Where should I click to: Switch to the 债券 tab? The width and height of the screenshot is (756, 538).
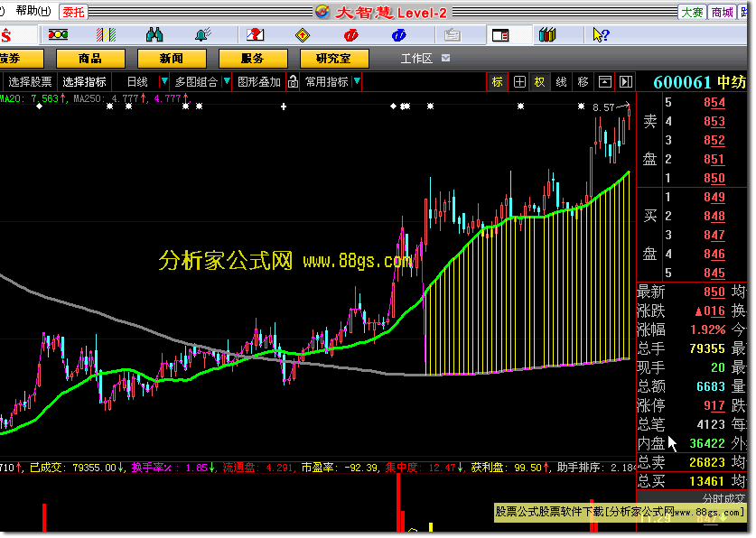pyautogui.click(x=21, y=59)
